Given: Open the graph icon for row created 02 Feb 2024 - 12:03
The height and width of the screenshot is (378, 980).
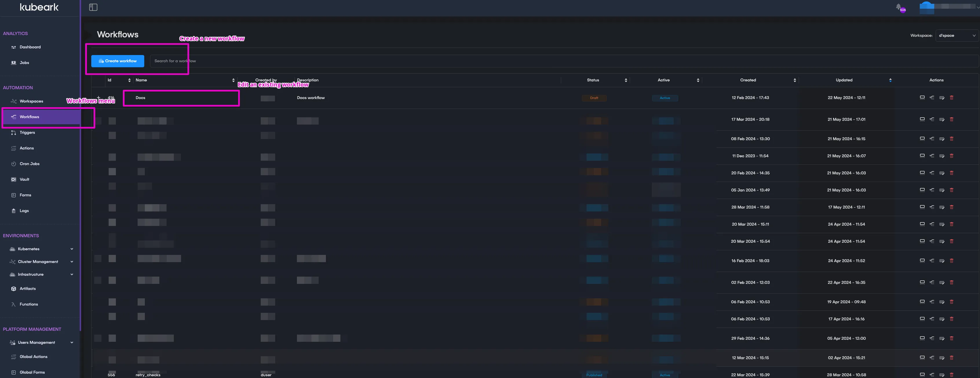Looking at the screenshot, I should coord(932,282).
